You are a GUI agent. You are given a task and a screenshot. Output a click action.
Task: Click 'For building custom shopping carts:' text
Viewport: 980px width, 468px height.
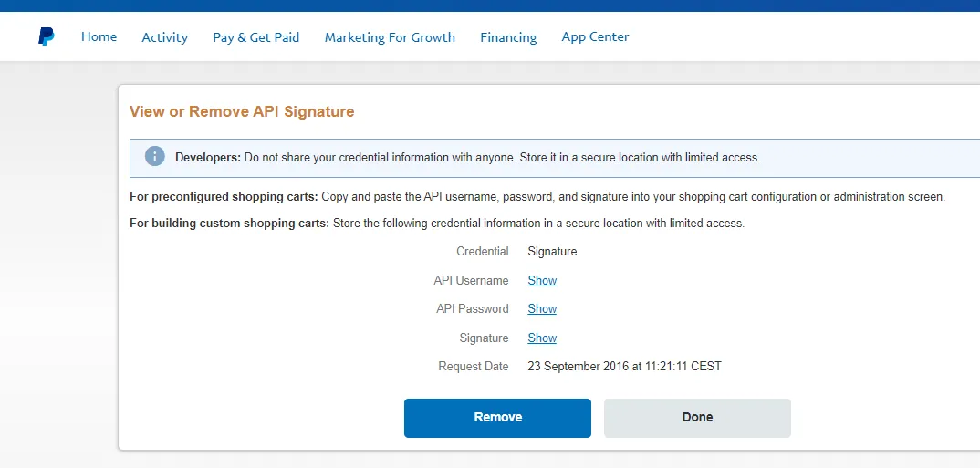click(x=229, y=224)
